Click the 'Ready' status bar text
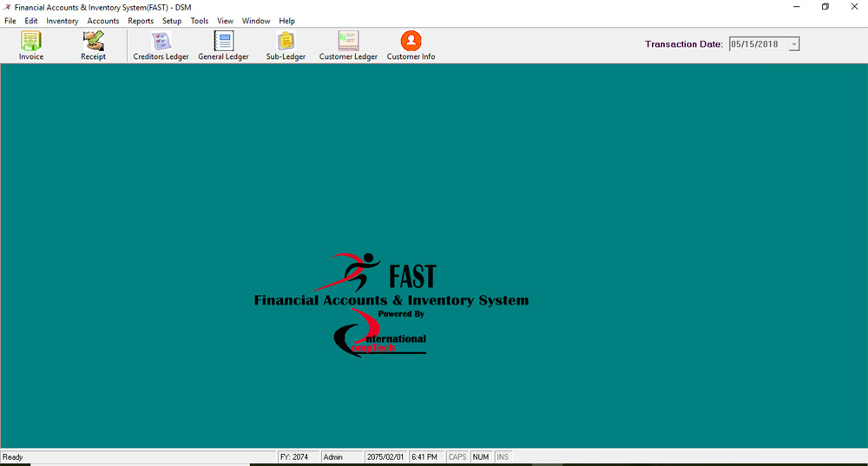The image size is (868, 466). (x=13, y=457)
